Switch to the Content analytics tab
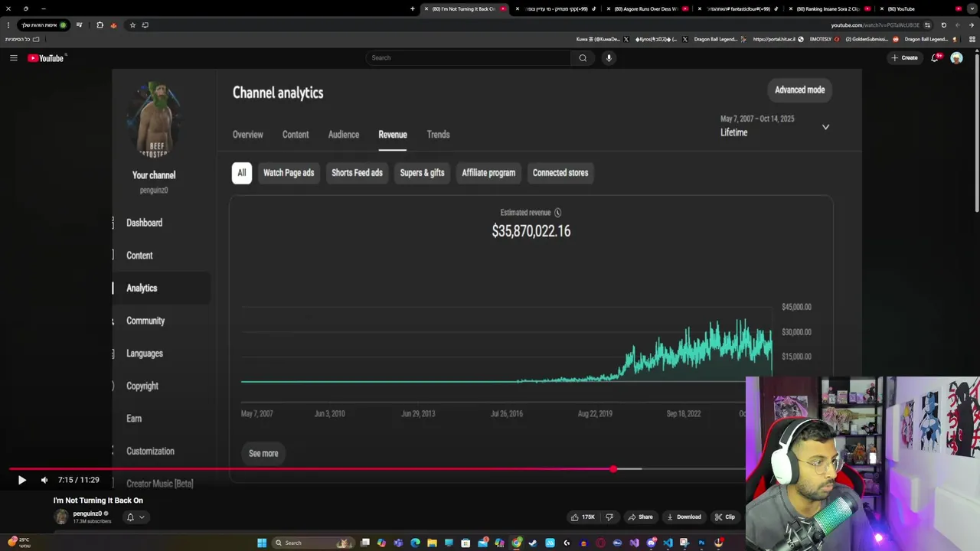This screenshot has height=551, width=980. tap(296, 135)
